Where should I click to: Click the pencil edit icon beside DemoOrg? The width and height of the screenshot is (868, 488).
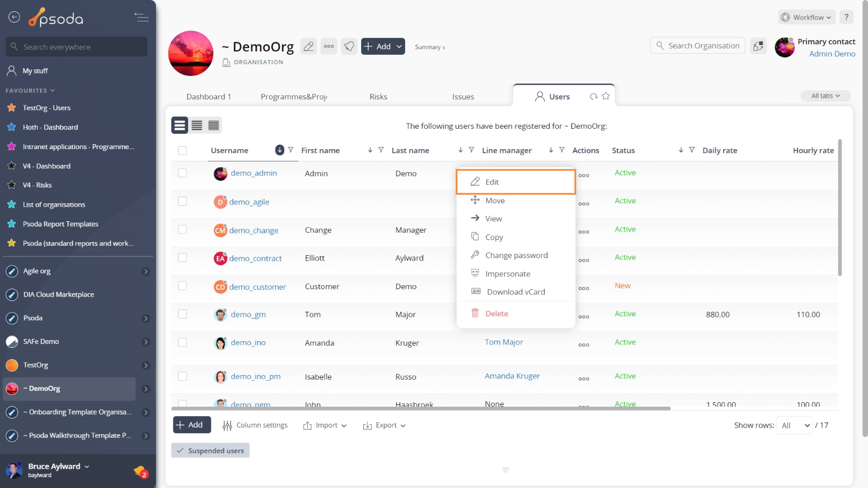[x=309, y=46]
